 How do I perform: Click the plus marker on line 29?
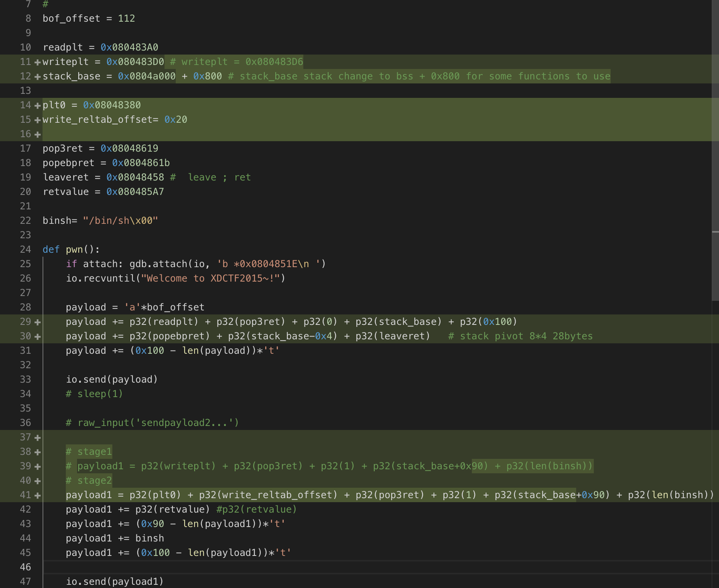[37, 322]
